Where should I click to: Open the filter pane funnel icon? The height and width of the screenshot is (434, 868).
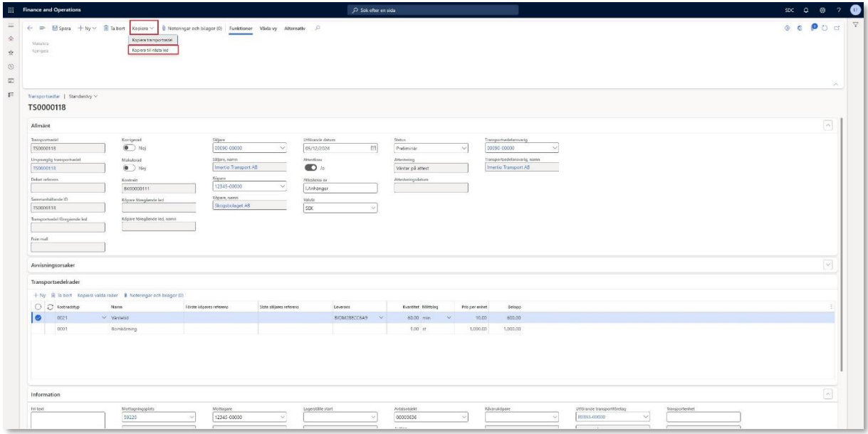tap(856, 28)
